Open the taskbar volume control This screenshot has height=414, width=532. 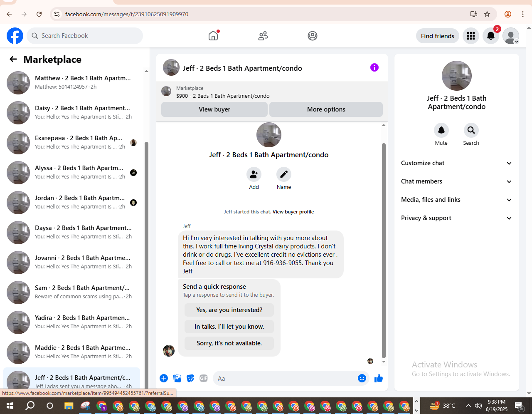478,406
